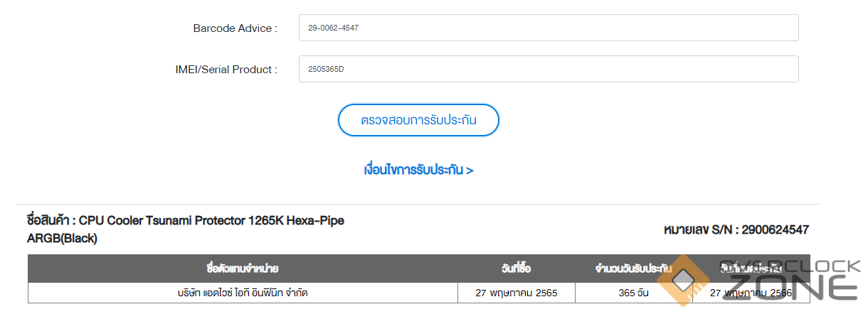
Task: Click the ชื่อสินค้า product label text
Action: coord(49,221)
